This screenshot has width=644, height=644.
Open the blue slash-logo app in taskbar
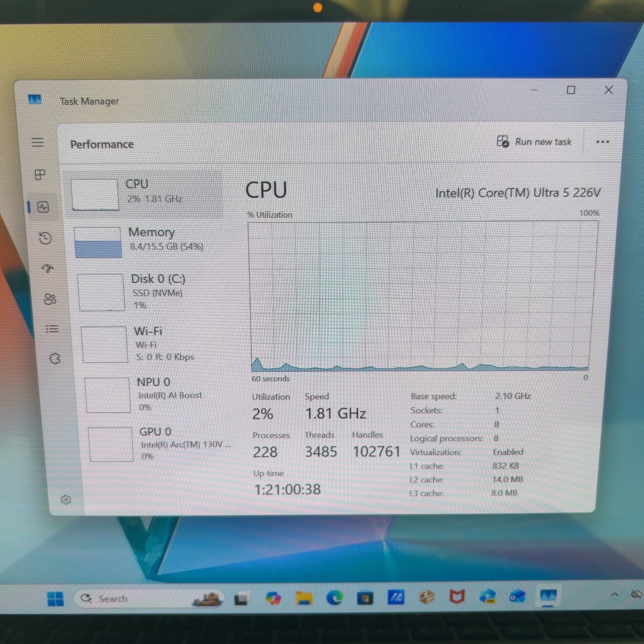pos(396,597)
